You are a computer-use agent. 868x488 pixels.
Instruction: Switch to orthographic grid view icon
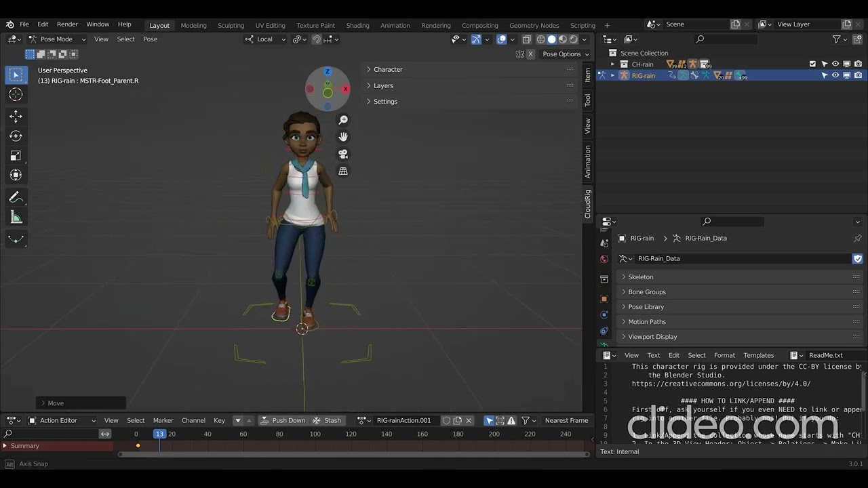(x=343, y=171)
